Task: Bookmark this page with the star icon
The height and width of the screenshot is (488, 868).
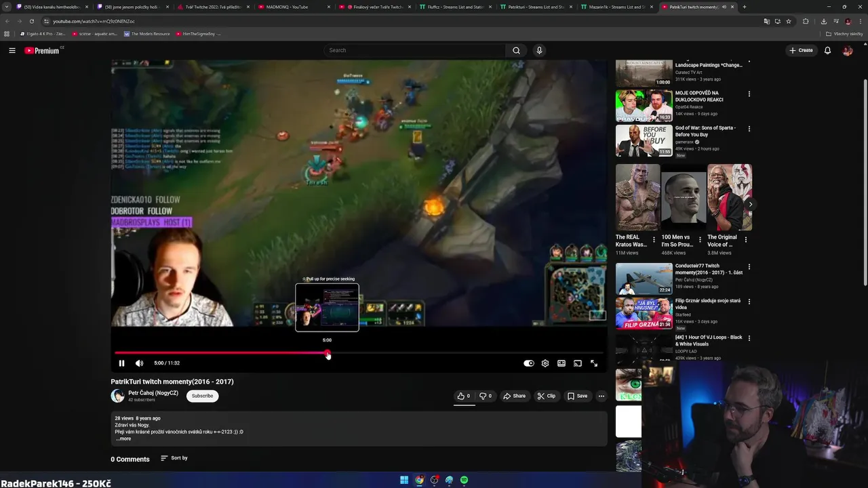Action: (x=789, y=21)
